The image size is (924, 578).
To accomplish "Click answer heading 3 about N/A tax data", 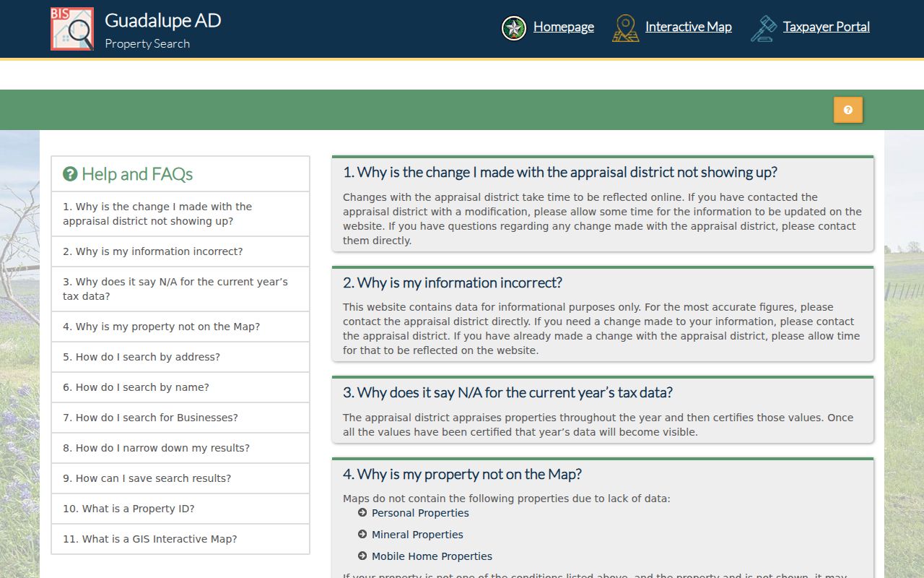I will pos(507,392).
